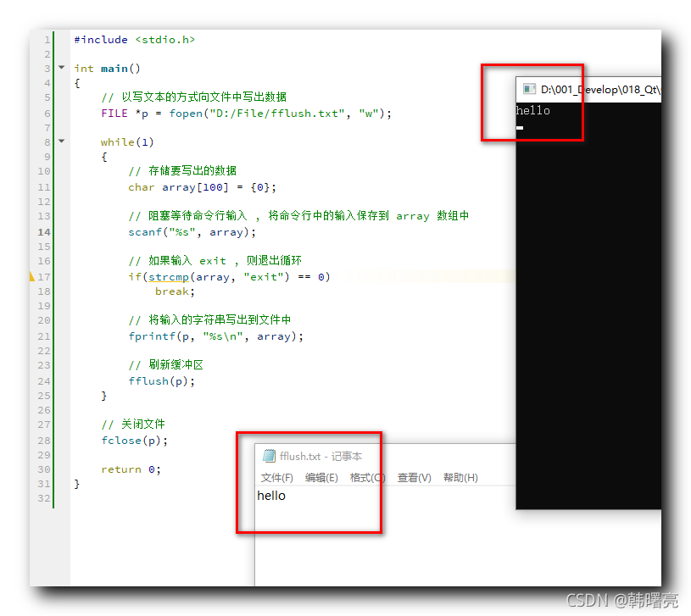
Task: Click the scanf("%s", array); statement
Action: click(192, 232)
